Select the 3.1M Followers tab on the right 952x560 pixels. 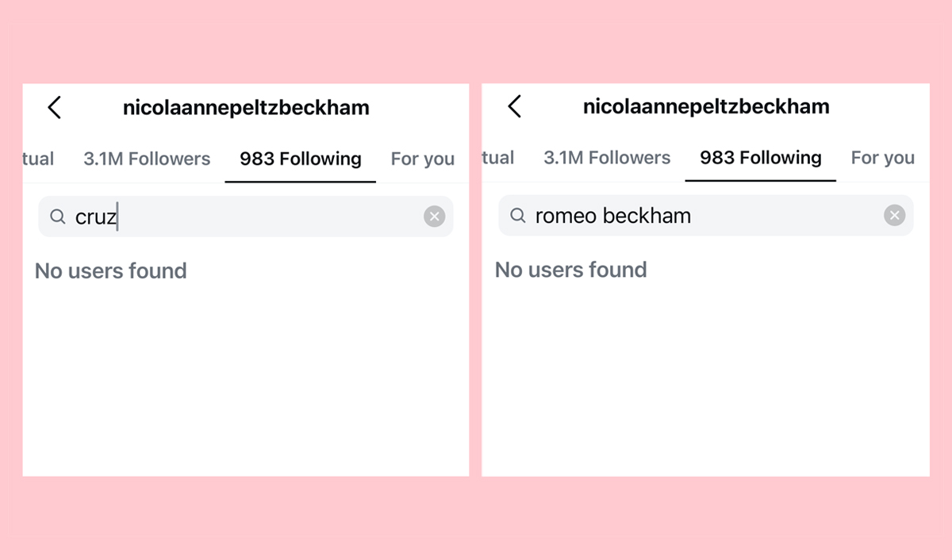607,158
